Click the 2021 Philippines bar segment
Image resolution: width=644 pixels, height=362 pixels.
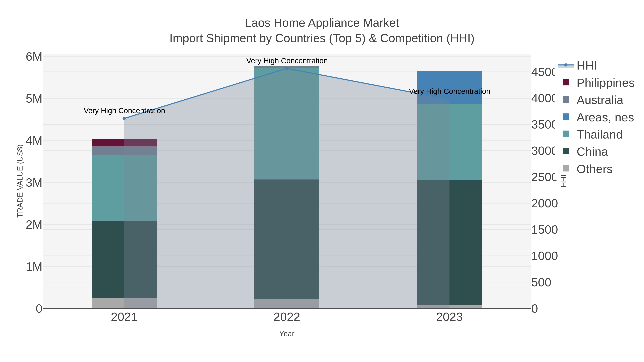(x=124, y=143)
